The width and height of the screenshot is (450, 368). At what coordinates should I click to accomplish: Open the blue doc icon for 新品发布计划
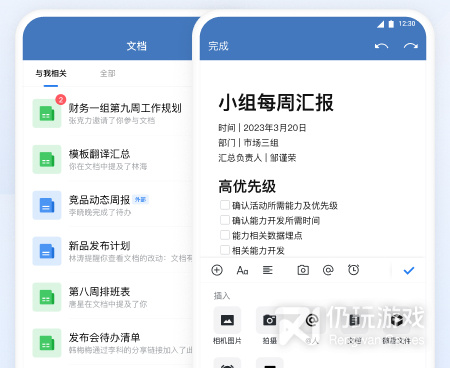pos(47,251)
